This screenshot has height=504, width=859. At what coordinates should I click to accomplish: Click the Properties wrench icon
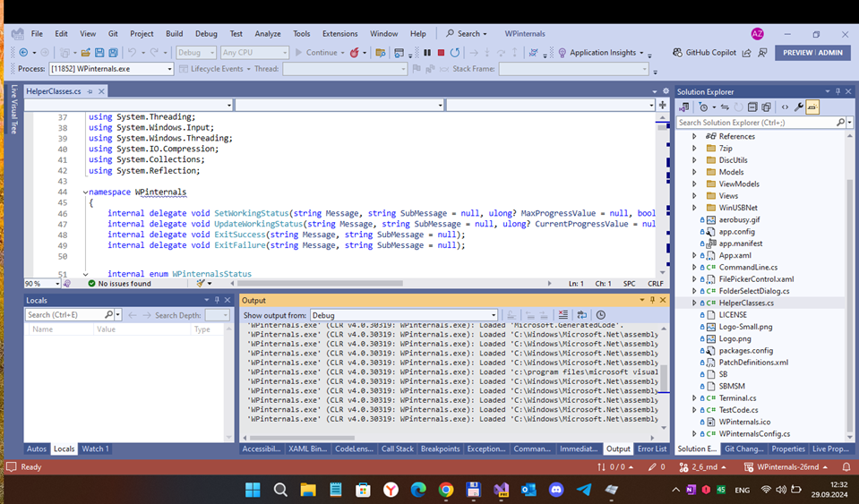[x=799, y=107]
